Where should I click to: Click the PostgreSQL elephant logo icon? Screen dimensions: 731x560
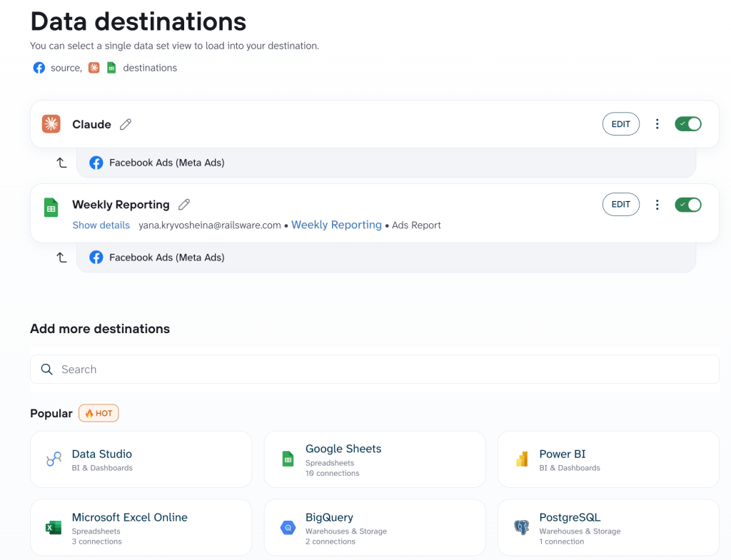(522, 527)
